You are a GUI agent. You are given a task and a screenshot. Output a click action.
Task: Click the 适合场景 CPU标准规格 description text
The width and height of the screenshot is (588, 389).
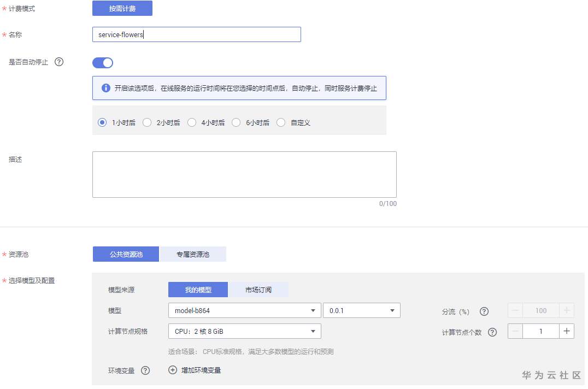[x=251, y=351]
